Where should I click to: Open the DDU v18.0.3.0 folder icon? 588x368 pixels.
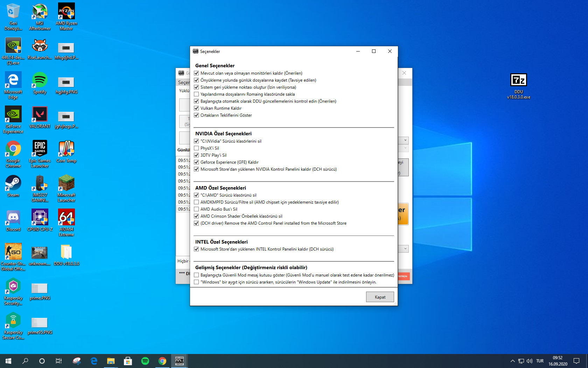[66, 255]
